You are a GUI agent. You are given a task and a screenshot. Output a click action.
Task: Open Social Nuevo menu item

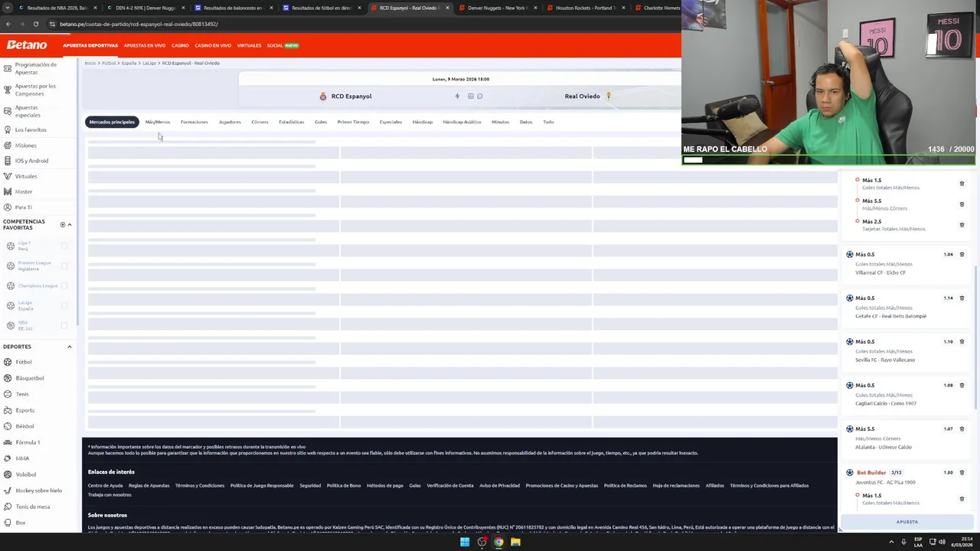click(x=283, y=45)
